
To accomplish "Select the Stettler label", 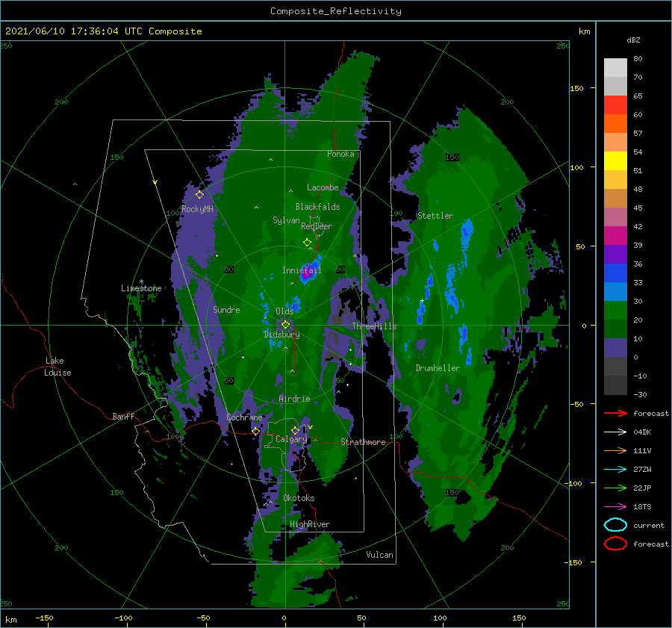I will coord(435,216).
